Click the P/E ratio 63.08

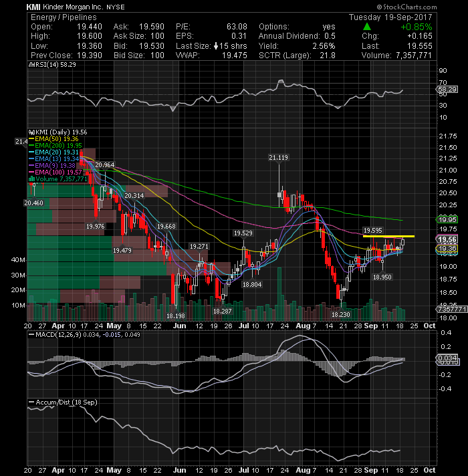tap(237, 27)
